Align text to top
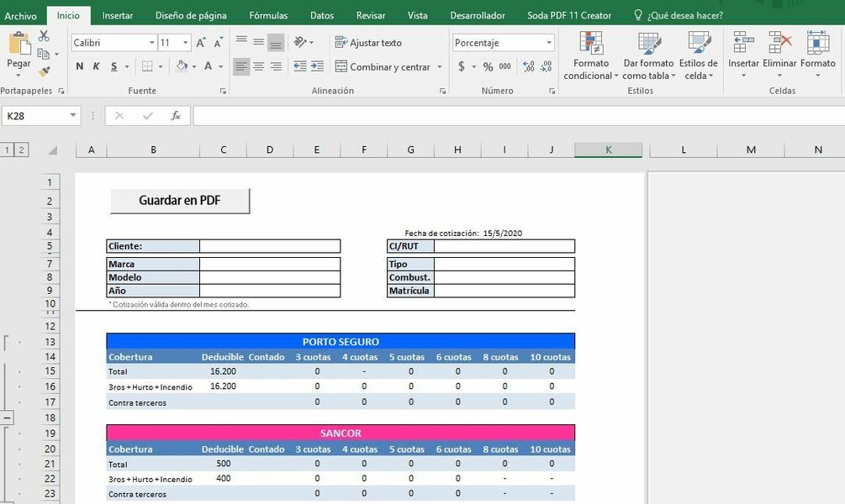The height and width of the screenshot is (504, 845). pyautogui.click(x=241, y=41)
